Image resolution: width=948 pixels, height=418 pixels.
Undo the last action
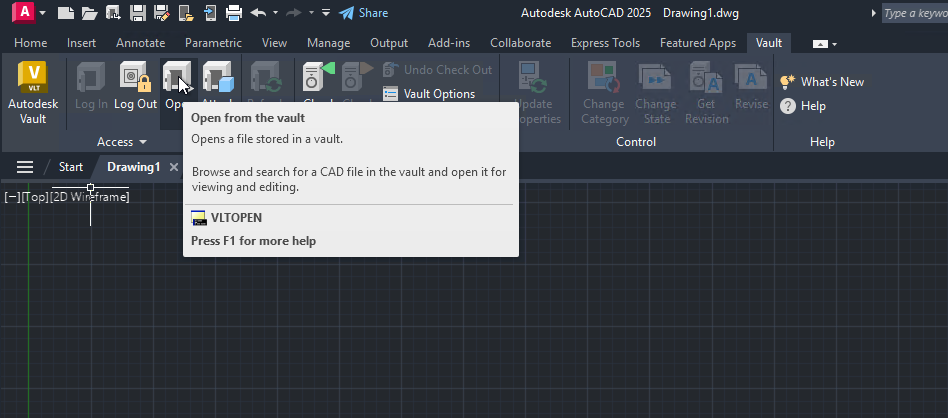(258, 12)
